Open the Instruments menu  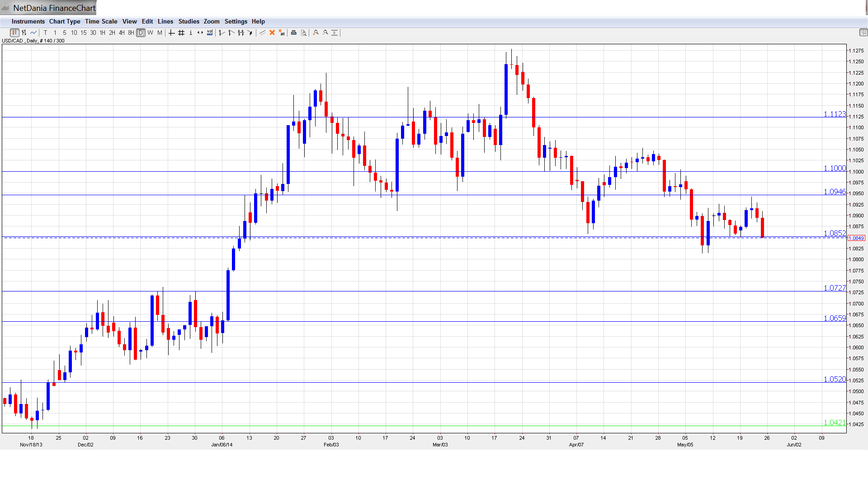(28, 21)
